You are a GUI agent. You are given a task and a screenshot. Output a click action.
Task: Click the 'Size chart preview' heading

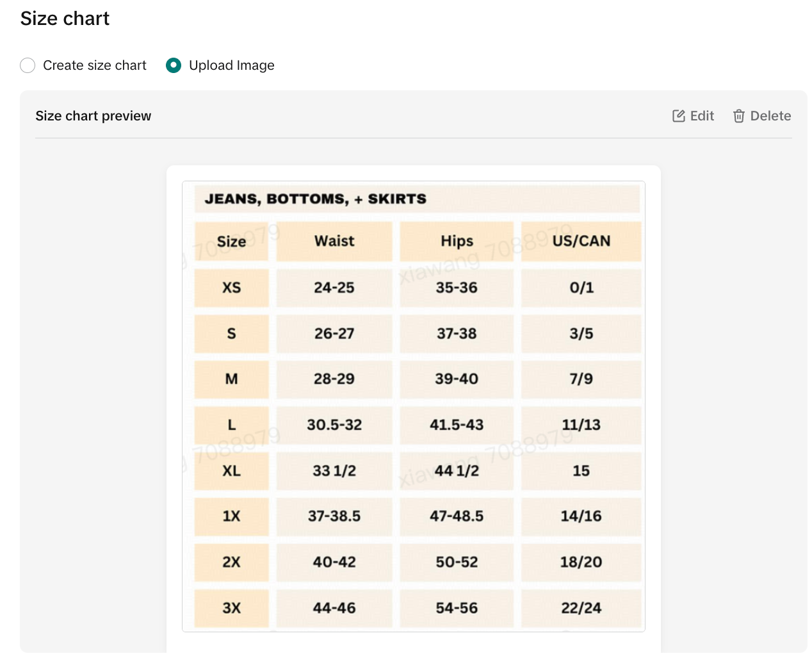click(93, 116)
